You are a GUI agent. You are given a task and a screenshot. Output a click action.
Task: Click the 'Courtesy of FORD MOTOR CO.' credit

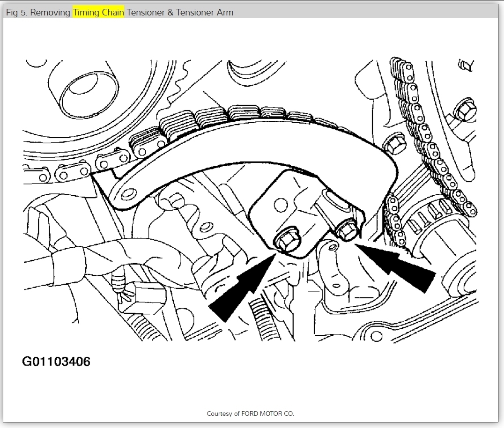[251, 413]
